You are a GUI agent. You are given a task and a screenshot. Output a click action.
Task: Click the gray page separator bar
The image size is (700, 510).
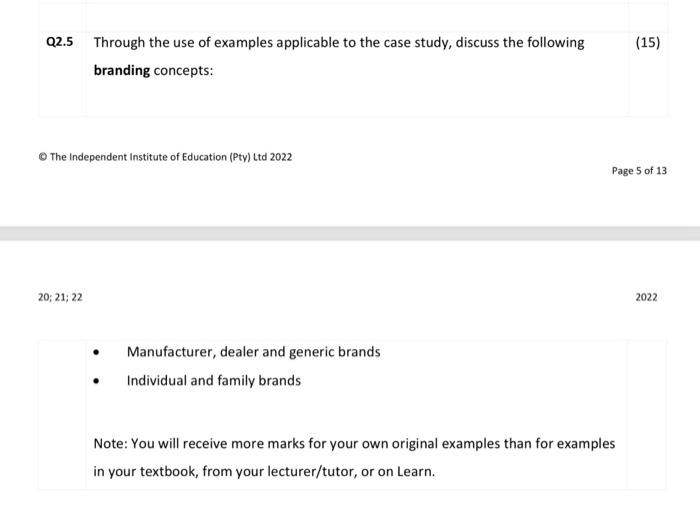350,234
